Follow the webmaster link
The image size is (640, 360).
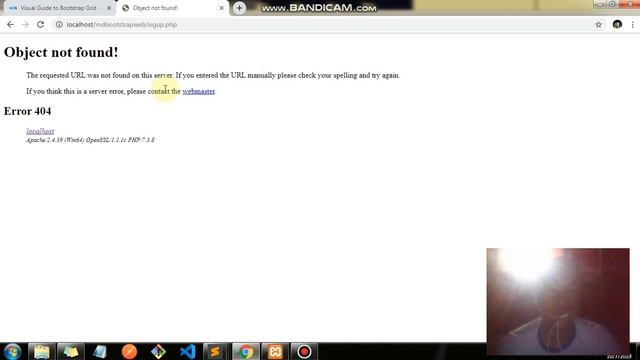coord(198,91)
